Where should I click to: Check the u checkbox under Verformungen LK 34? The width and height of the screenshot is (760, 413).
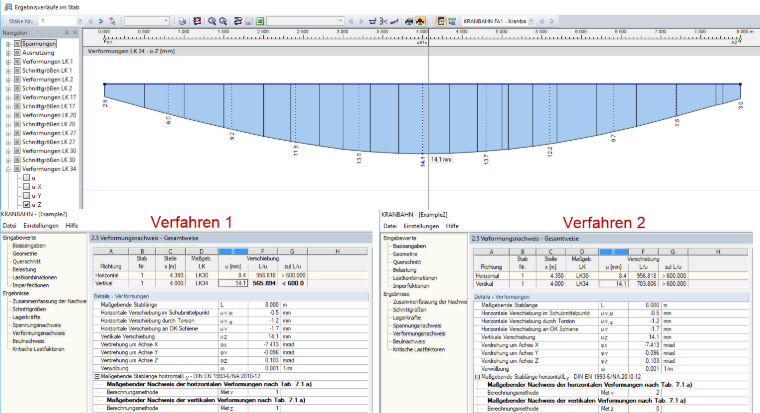27,178
